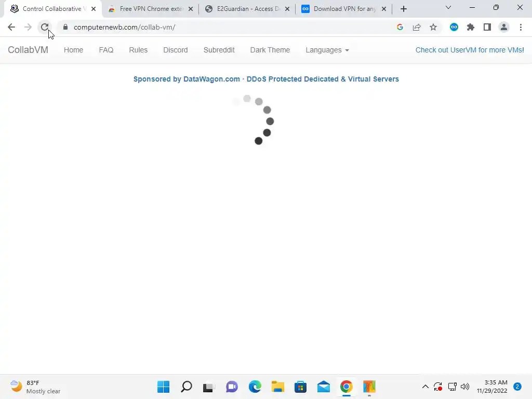Open Chrome three-dot menu
532x399 pixels.
(521, 27)
